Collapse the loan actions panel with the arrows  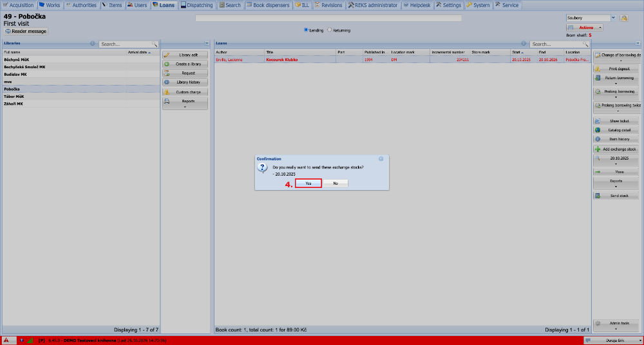(638, 43)
